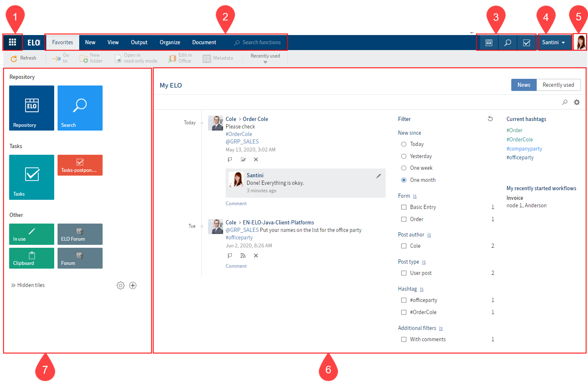Reset the filter with the undo arrow

[490, 119]
